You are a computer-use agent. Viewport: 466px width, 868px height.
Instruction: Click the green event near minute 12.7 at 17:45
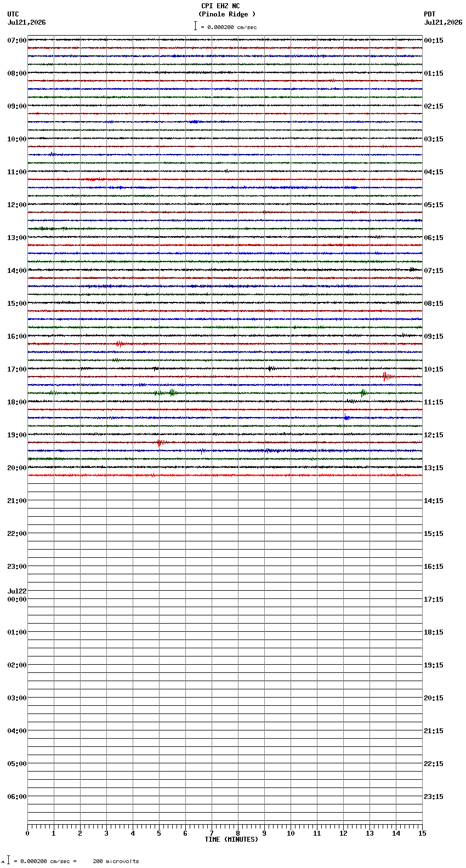(x=363, y=392)
